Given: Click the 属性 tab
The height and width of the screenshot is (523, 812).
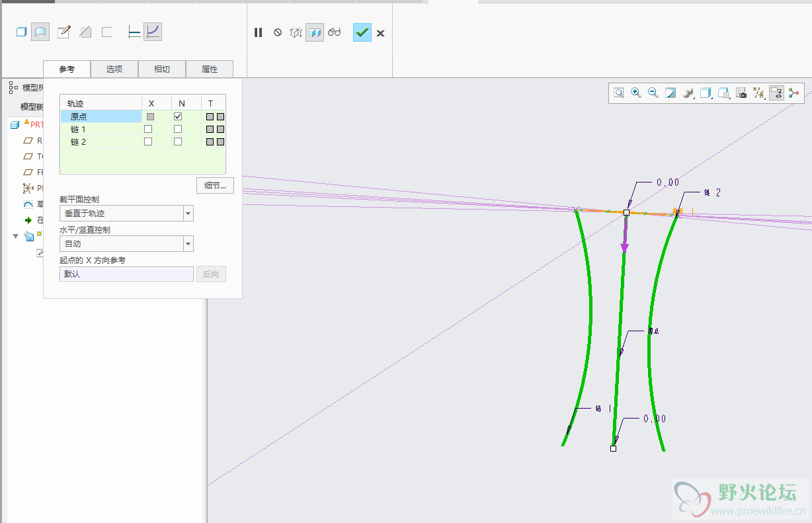Looking at the screenshot, I should [210, 69].
